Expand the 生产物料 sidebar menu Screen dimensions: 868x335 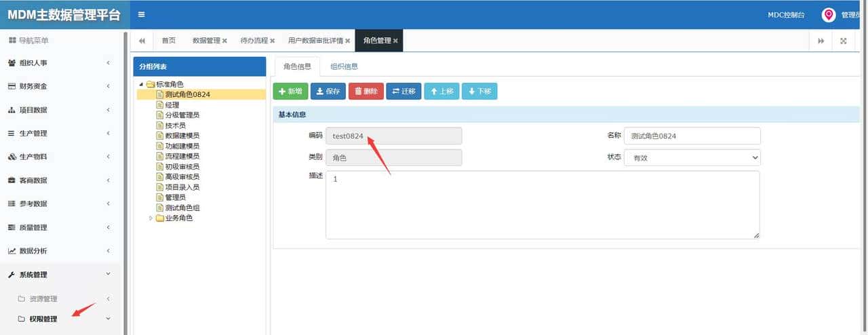(60, 157)
